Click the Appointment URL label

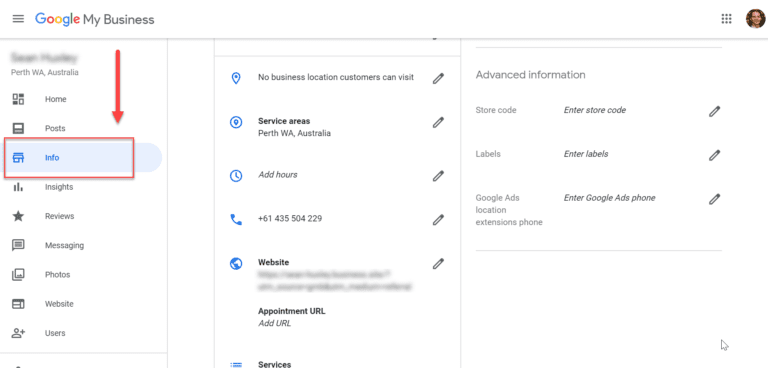(x=291, y=311)
